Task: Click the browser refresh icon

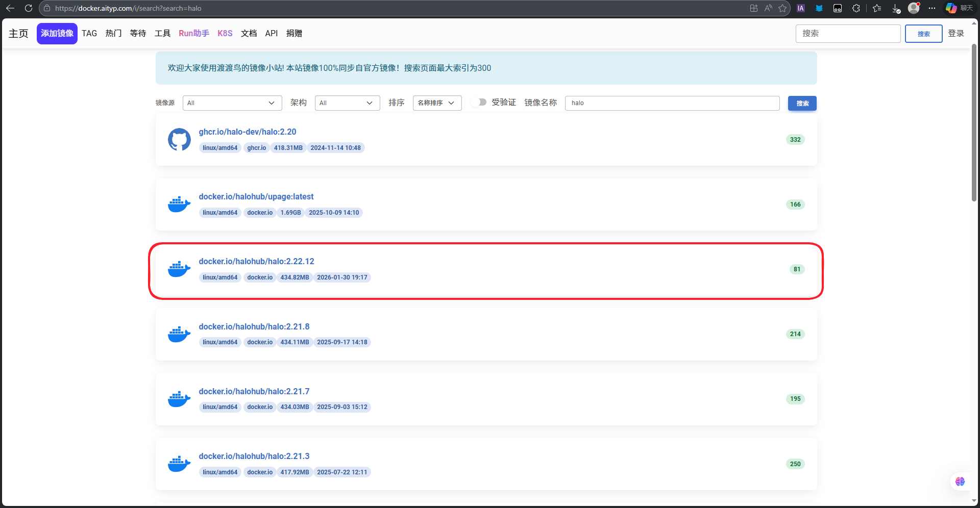Action: click(x=29, y=8)
